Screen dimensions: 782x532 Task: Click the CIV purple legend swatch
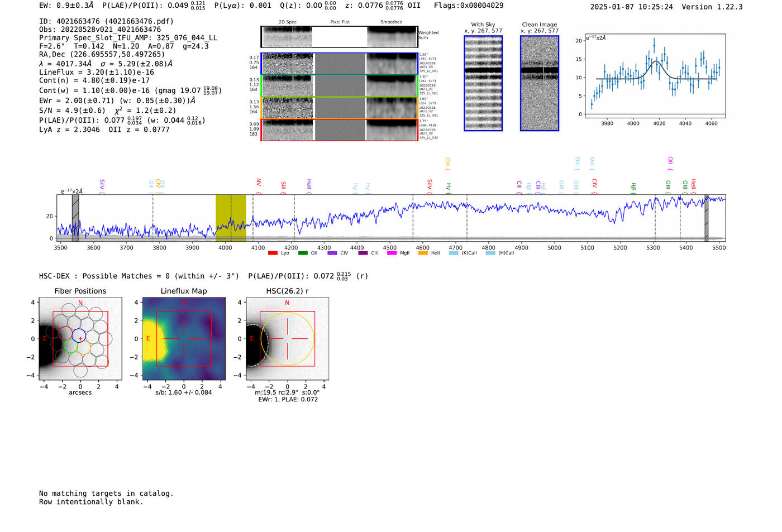332,253
